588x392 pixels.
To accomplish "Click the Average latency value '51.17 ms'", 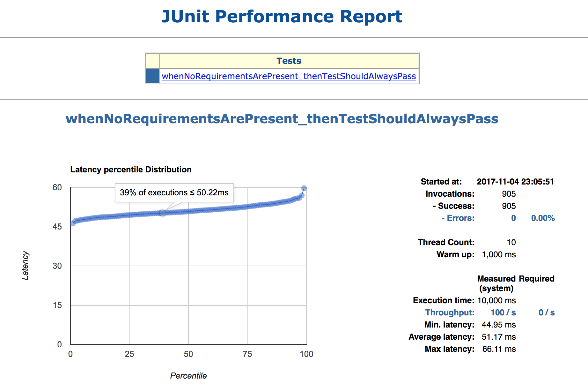I will point(499,337).
